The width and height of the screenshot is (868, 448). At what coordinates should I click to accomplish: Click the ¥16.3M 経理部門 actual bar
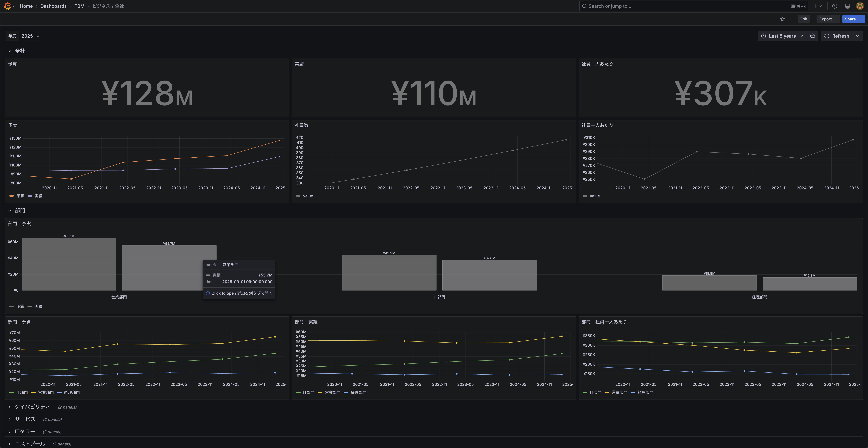click(x=810, y=284)
